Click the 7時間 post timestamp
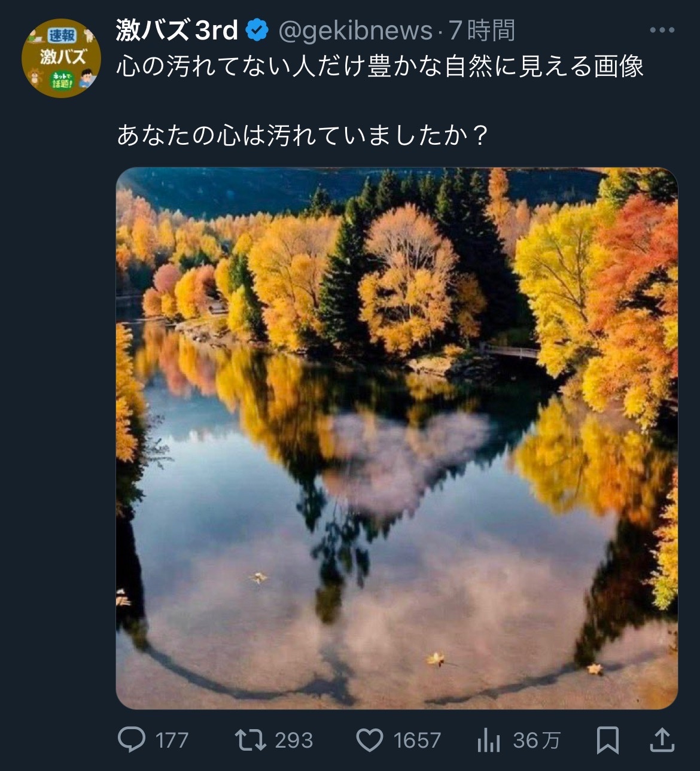Screen dimensions: 700x771 point(482,30)
